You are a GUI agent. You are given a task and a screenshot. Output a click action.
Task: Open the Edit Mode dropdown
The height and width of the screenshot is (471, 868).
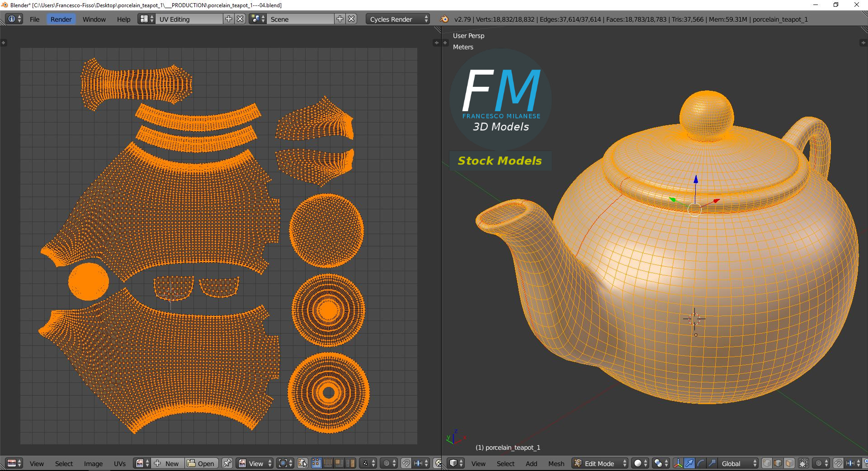pos(600,463)
